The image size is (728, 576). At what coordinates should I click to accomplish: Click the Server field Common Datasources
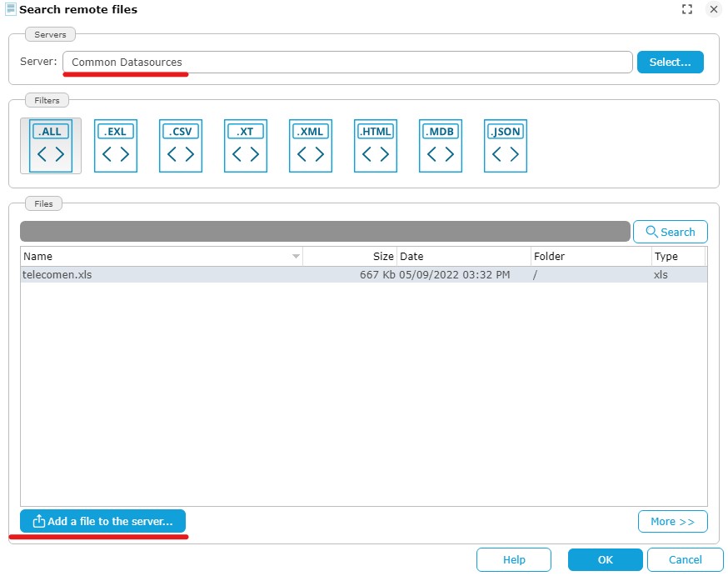[347, 63]
